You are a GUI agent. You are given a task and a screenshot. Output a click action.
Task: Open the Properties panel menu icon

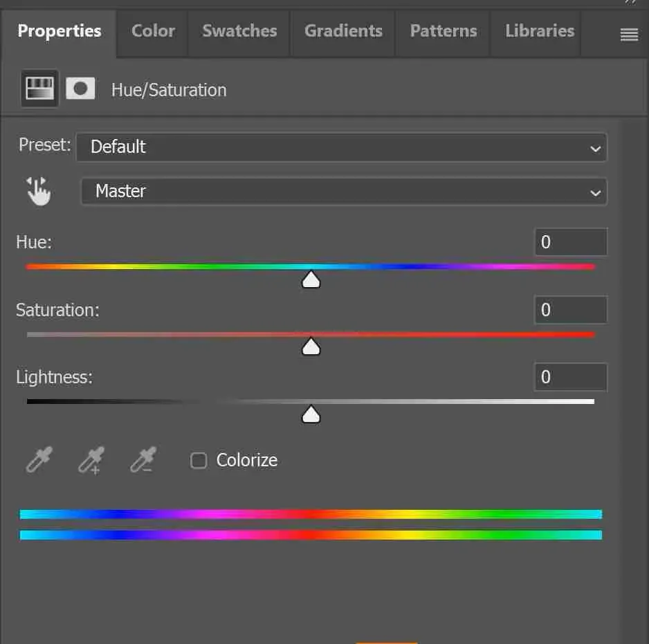[629, 35]
